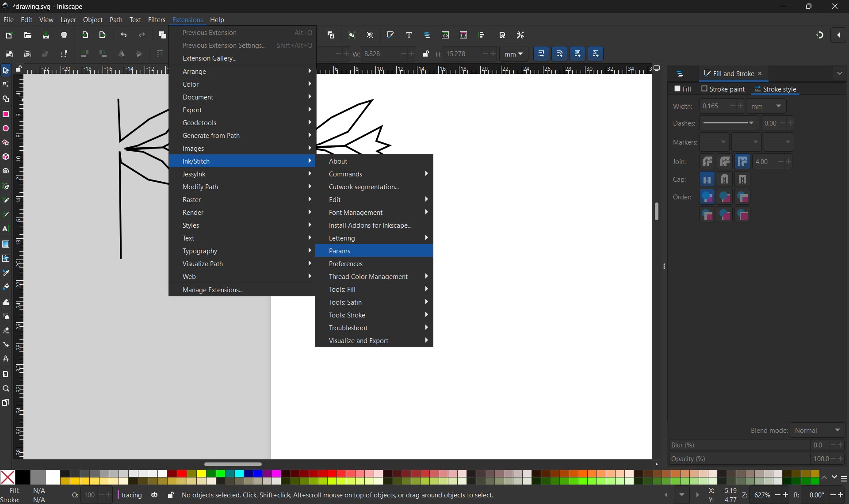Select the Dropper tool
The image size is (849, 504).
[6, 273]
